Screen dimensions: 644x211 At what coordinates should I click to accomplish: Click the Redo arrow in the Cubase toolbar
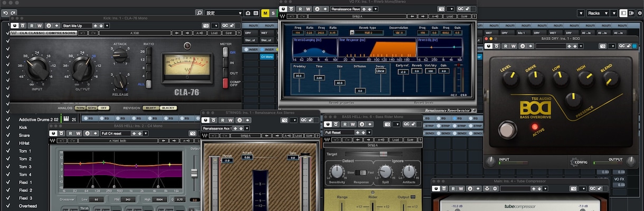pos(13,13)
